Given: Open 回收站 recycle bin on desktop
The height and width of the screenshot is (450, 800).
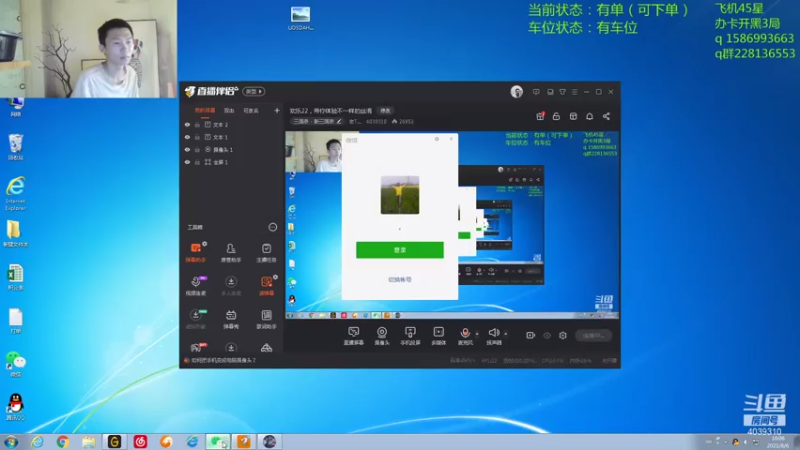Looking at the screenshot, I should tap(15, 147).
